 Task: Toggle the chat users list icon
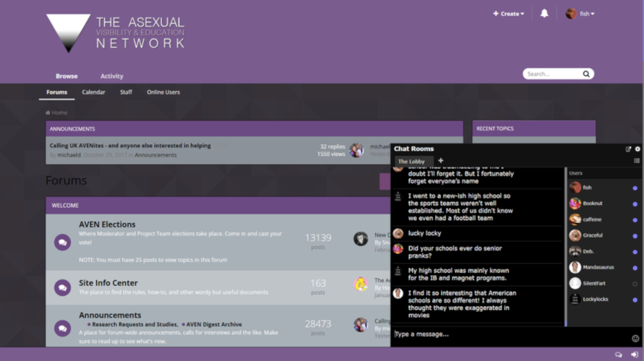click(x=637, y=161)
